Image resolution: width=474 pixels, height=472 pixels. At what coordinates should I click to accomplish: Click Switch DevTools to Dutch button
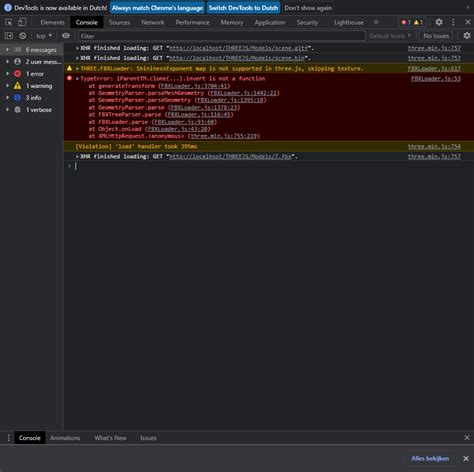[x=243, y=8]
